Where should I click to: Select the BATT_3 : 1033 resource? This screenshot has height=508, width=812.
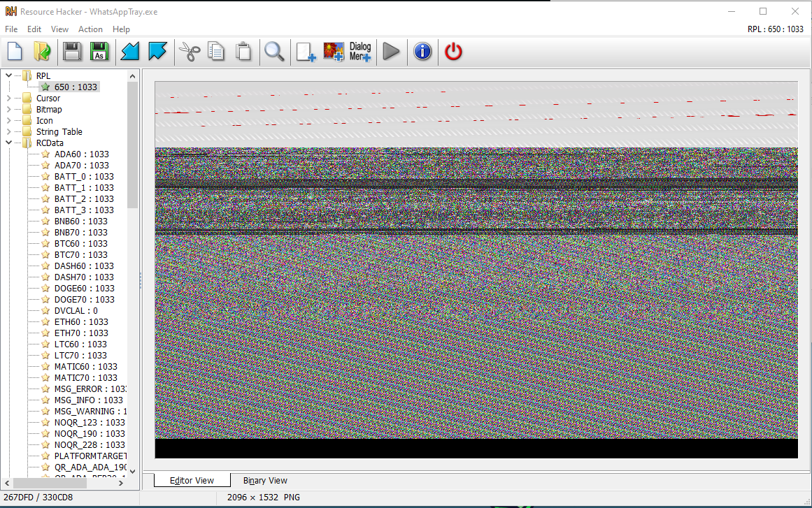pos(84,210)
